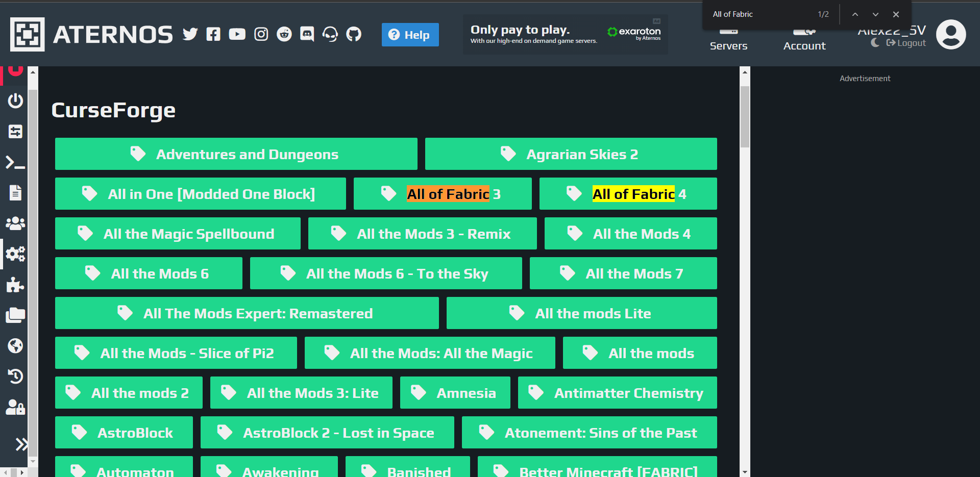Select the Adventures and Dungeons modpack
This screenshot has height=477, width=980.
(x=236, y=154)
